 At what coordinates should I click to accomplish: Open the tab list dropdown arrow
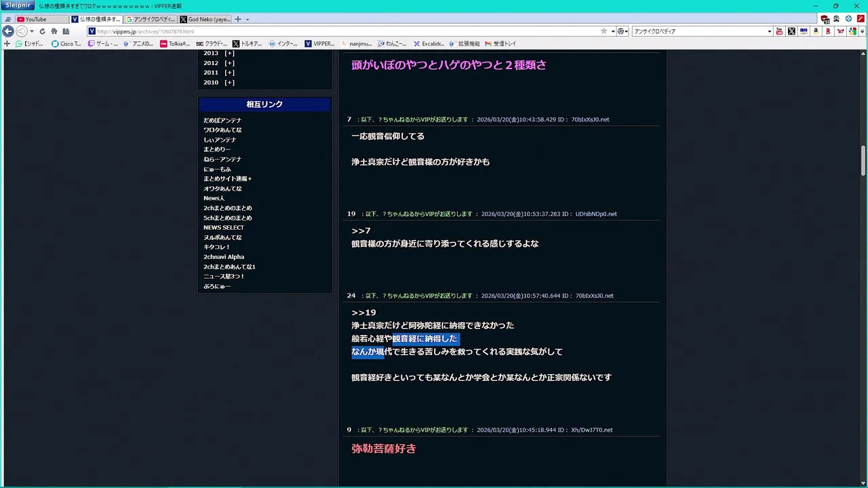(x=247, y=19)
